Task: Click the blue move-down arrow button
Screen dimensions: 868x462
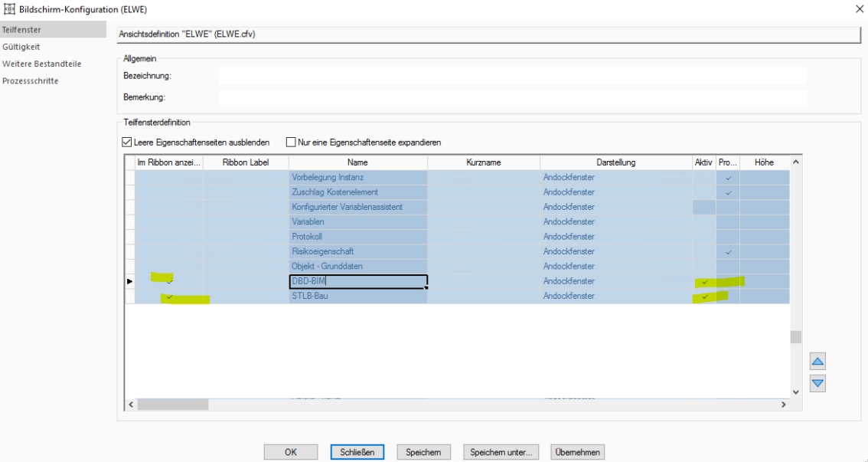Action: pos(817,383)
